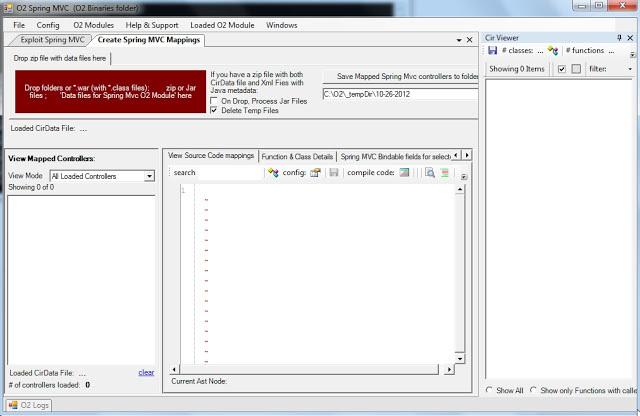Viewport: 640px width, 416px height.
Task: Click the red drop zone for data files
Action: (106, 92)
